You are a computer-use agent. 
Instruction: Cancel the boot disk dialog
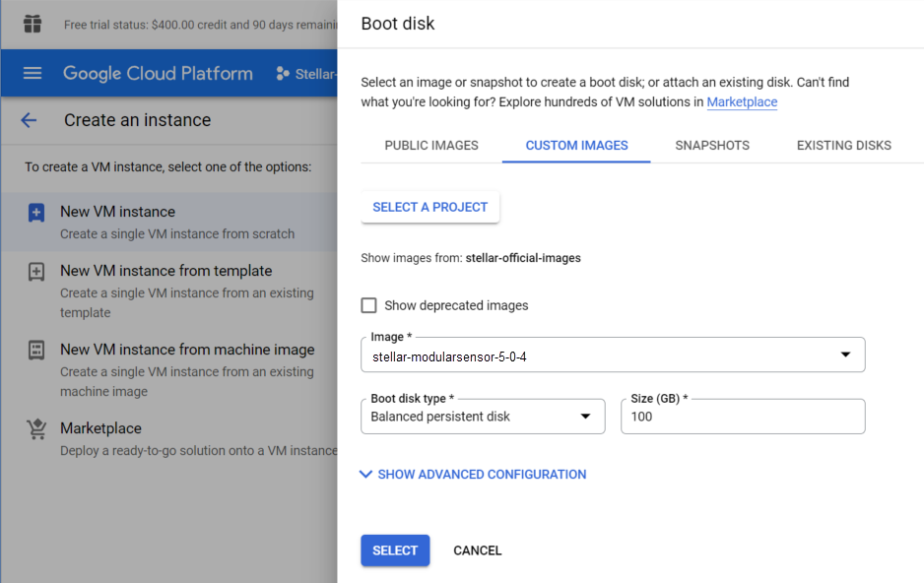[478, 551]
